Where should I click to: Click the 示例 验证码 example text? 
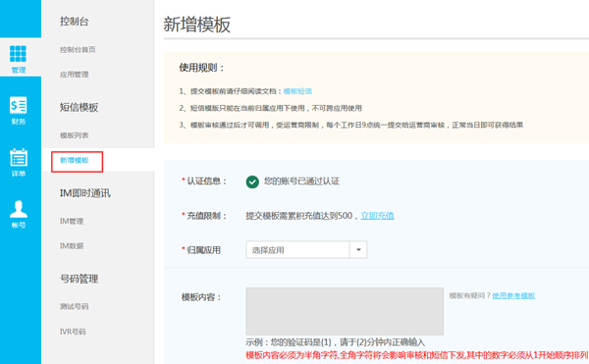(x=336, y=342)
